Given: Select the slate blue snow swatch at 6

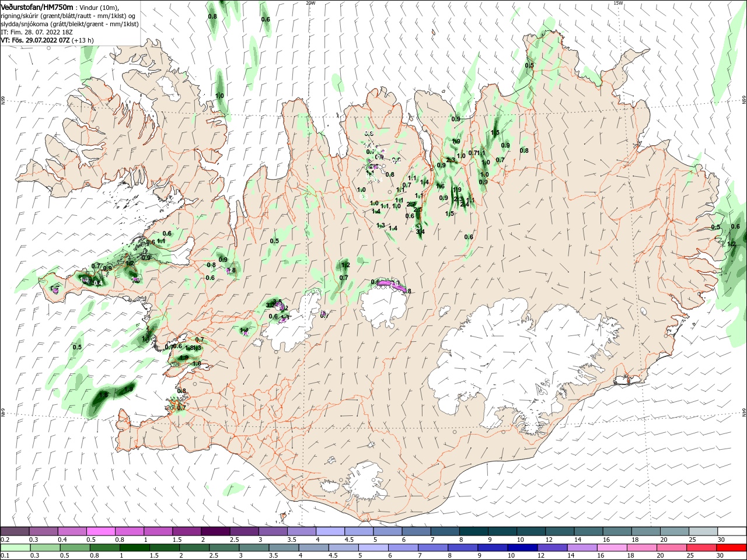Looking at the screenshot, I should pos(417,531).
